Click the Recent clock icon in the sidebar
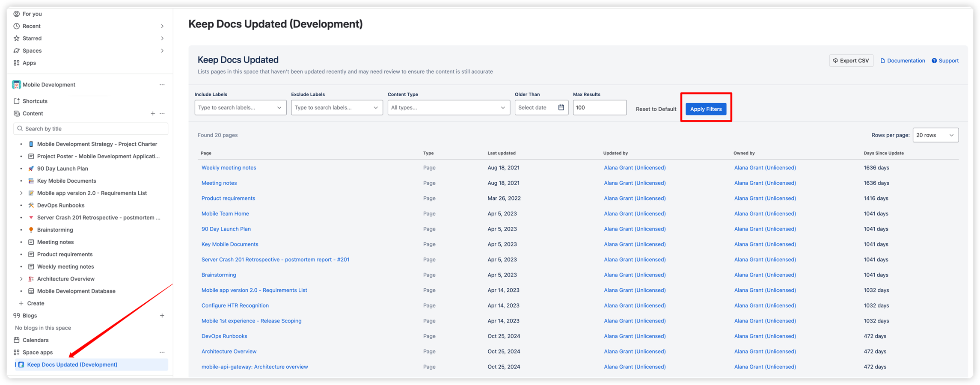 [16, 26]
